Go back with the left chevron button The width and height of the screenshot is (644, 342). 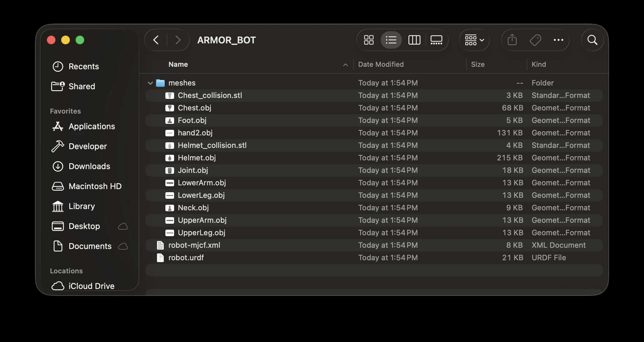156,40
